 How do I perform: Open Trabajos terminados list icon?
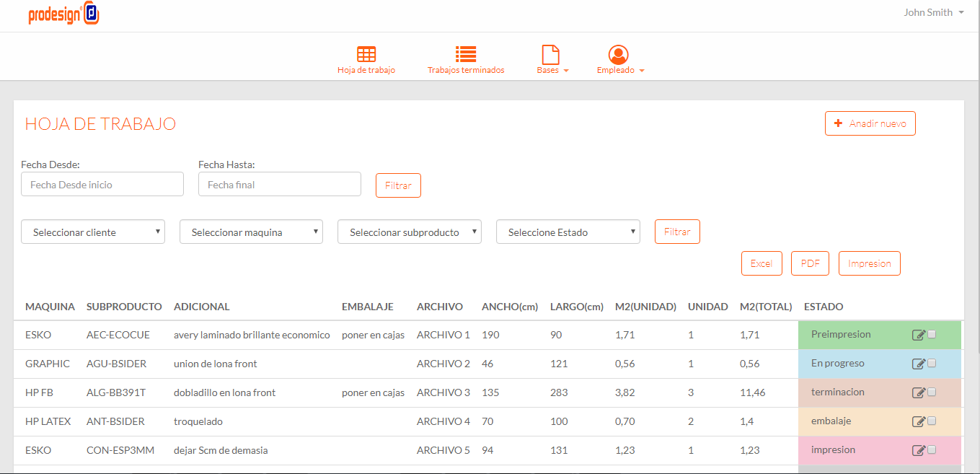[466, 54]
